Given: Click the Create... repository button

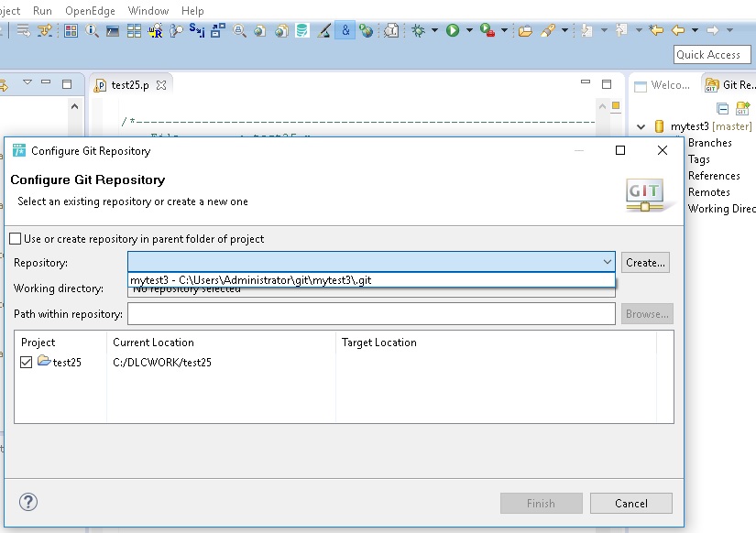Looking at the screenshot, I should point(645,263).
